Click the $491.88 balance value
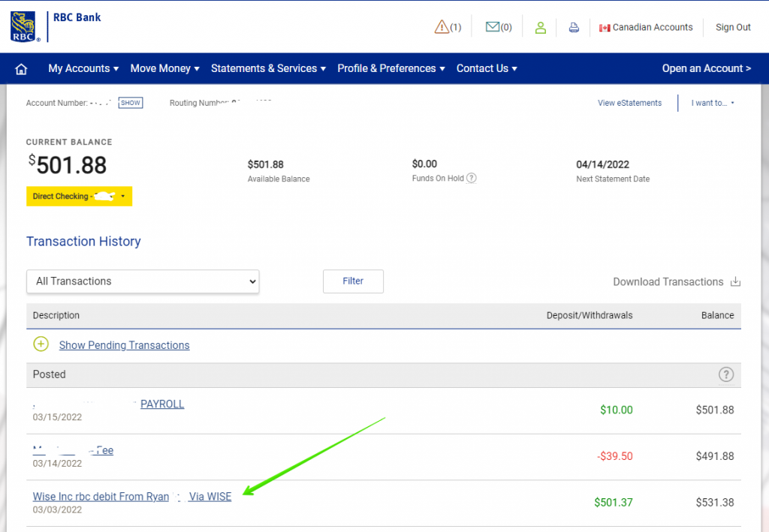 pyautogui.click(x=715, y=456)
